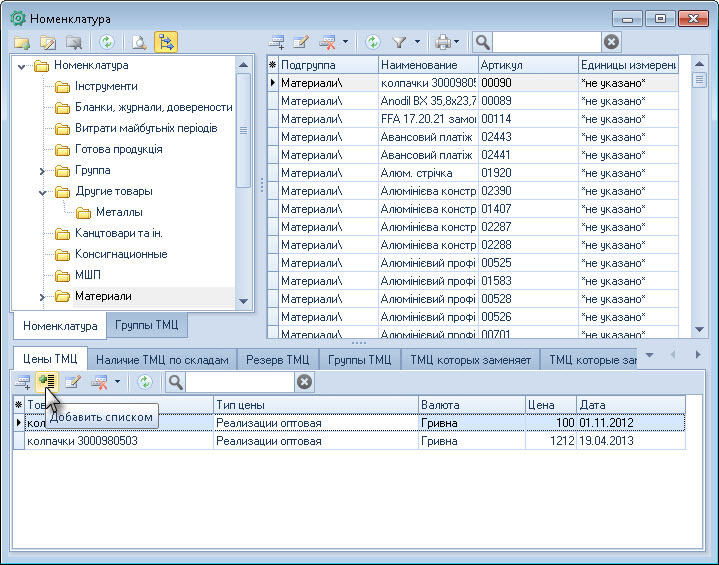Viewport: 719px width, 565px height.
Task: Sort by the Подгруппа column header
Action: click(x=328, y=65)
